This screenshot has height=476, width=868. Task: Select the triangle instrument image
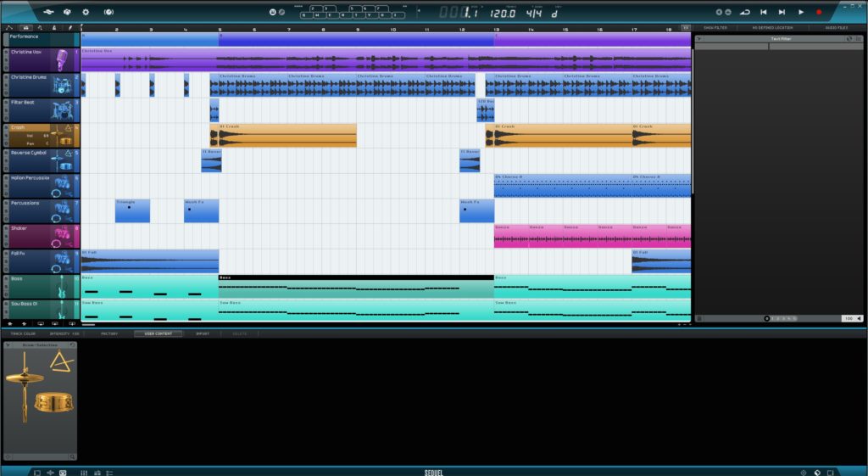(x=60, y=362)
